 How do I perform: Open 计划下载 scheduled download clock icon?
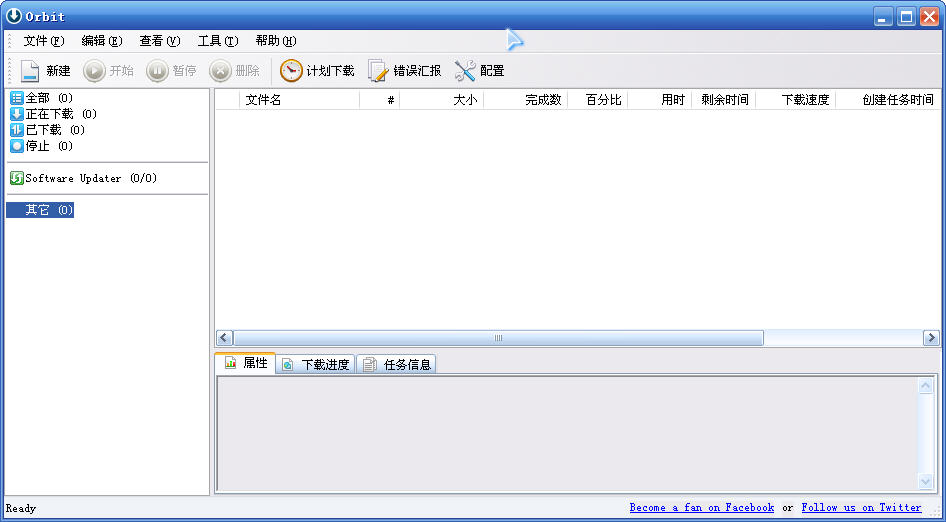(291, 71)
